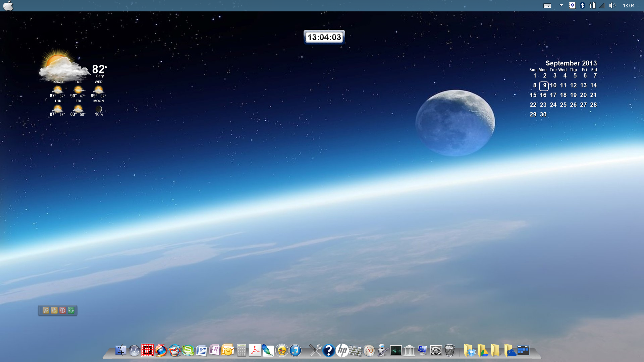The image size is (644, 362).
Task: Click the touch keyboard tray button
Action: pyautogui.click(x=547, y=5)
